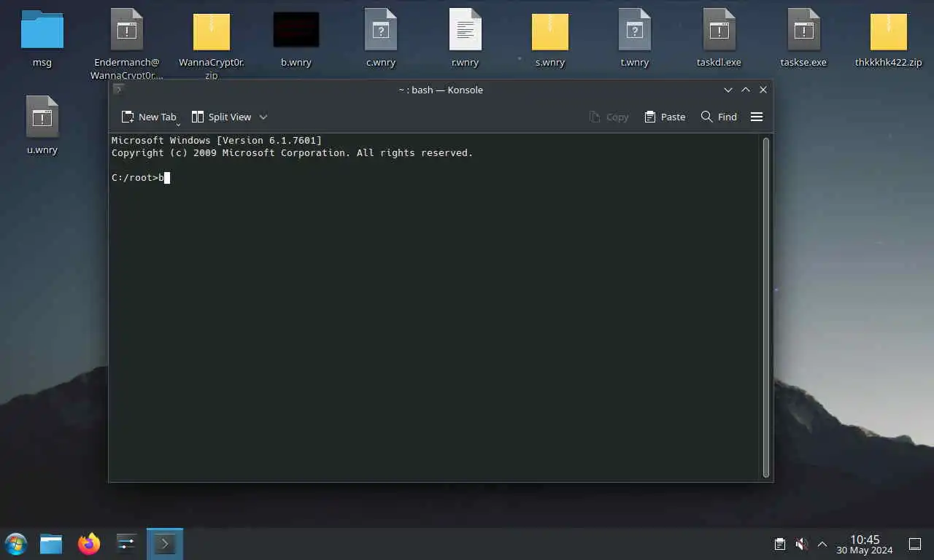The width and height of the screenshot is (934, 560).
Task: Open System Settings from taskbar
Action: click(x=127, y=543)
